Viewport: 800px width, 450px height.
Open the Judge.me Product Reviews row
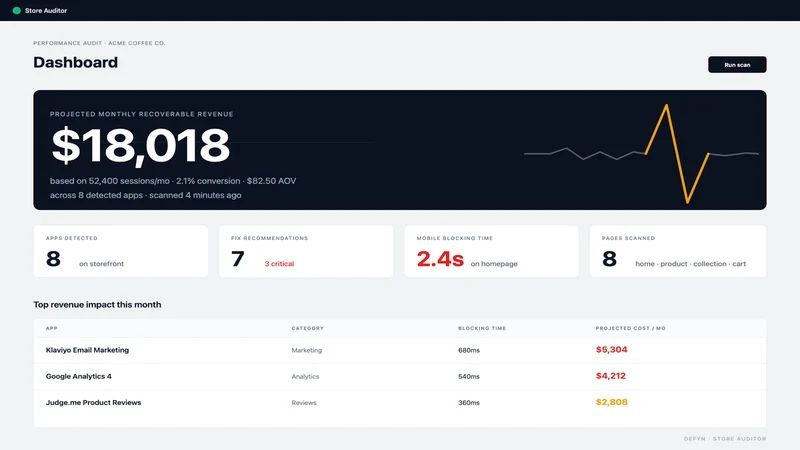[x=400, y=403]
